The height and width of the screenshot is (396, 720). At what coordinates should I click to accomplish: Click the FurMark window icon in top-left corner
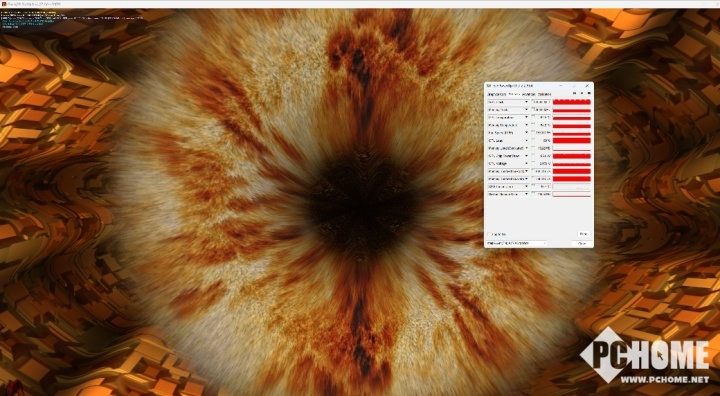[3, 4]
